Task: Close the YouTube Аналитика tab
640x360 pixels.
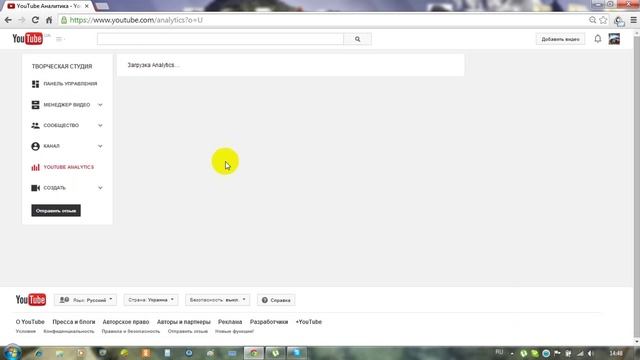Action: pyautogui.click(x=87, y=6)
